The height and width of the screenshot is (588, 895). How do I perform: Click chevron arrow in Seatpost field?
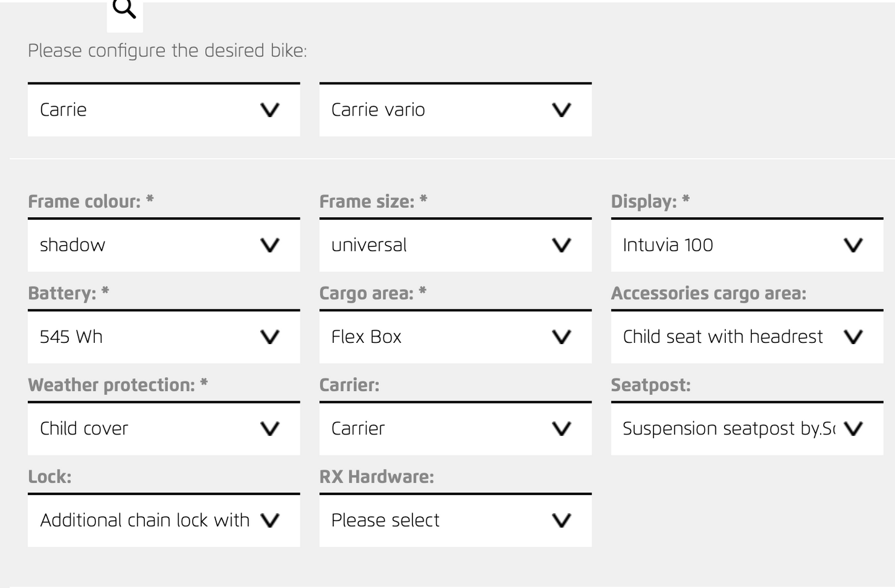[x=854, y=429]
